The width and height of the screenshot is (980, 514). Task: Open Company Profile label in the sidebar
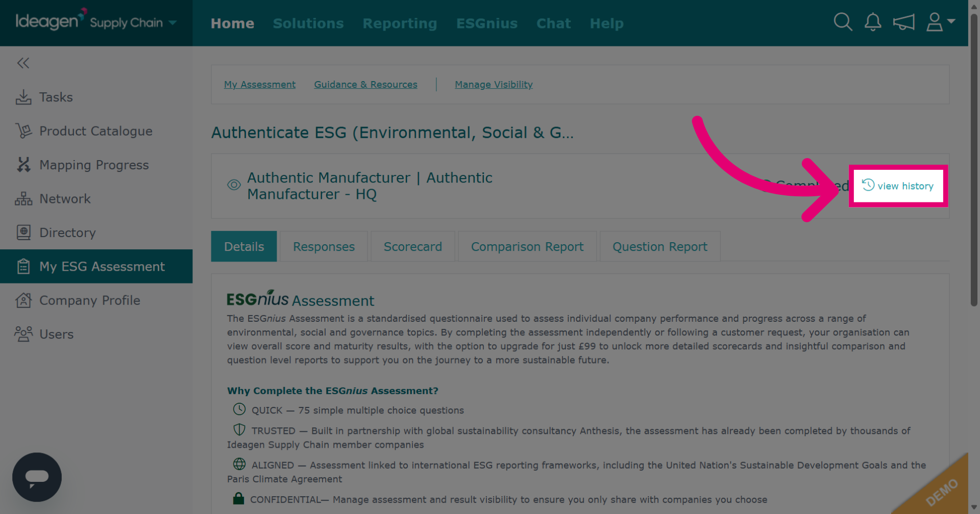(x=90, y=300)
